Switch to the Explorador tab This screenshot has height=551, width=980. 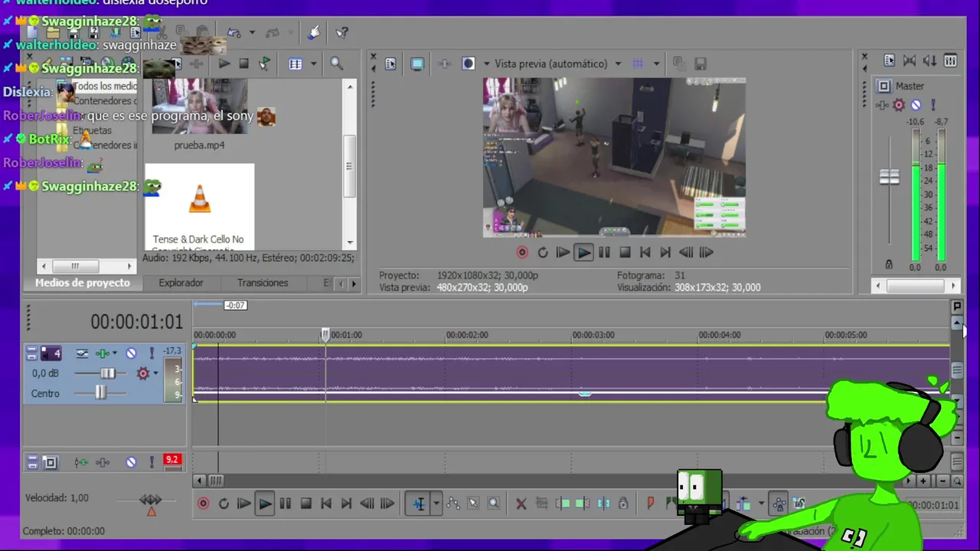(x=181, y=283)
